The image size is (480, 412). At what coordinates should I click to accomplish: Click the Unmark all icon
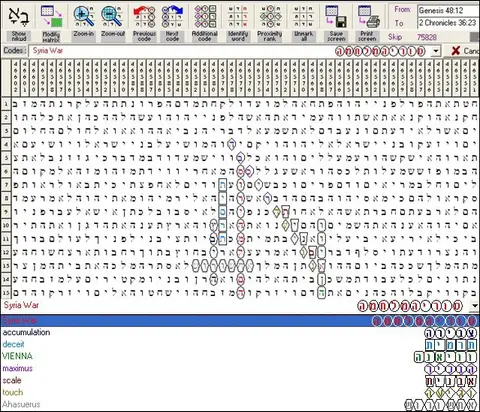[303, 16]
